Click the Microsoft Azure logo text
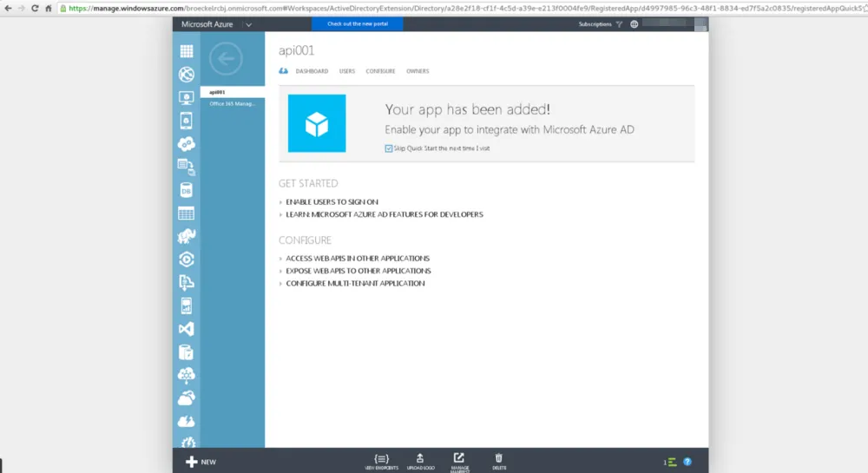Viewport: 868px width, 473px height. click(207, 24)
